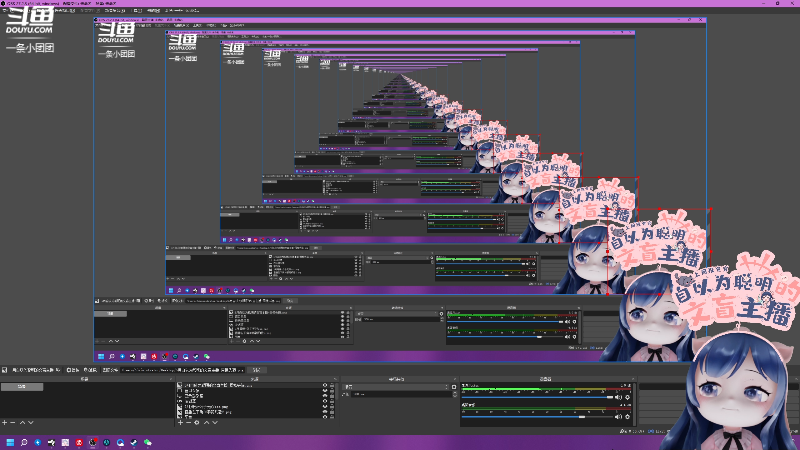Pop out the Sources dock using its header icon
This screenshot has width=800, height=450.
click(335, 379)
